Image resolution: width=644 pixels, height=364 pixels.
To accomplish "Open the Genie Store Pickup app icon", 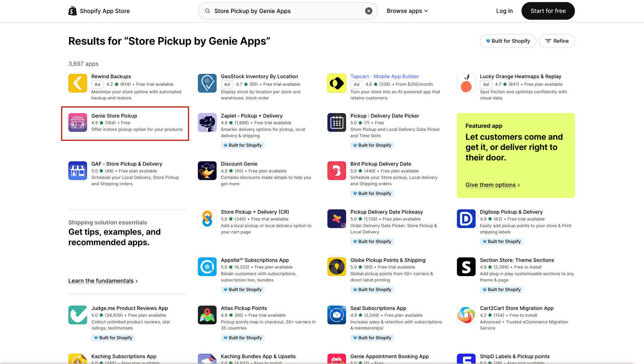I will click(77, 123).
